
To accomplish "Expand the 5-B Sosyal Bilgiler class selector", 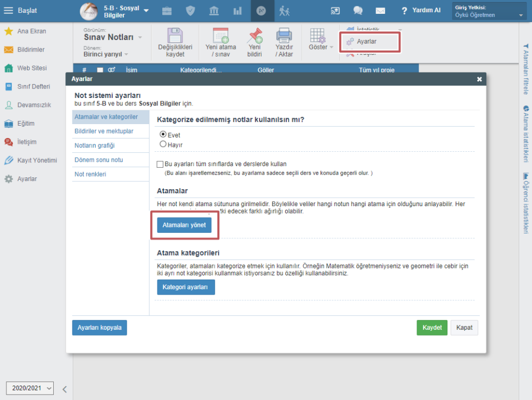I will pyautogui.click(x=146, y=11).
